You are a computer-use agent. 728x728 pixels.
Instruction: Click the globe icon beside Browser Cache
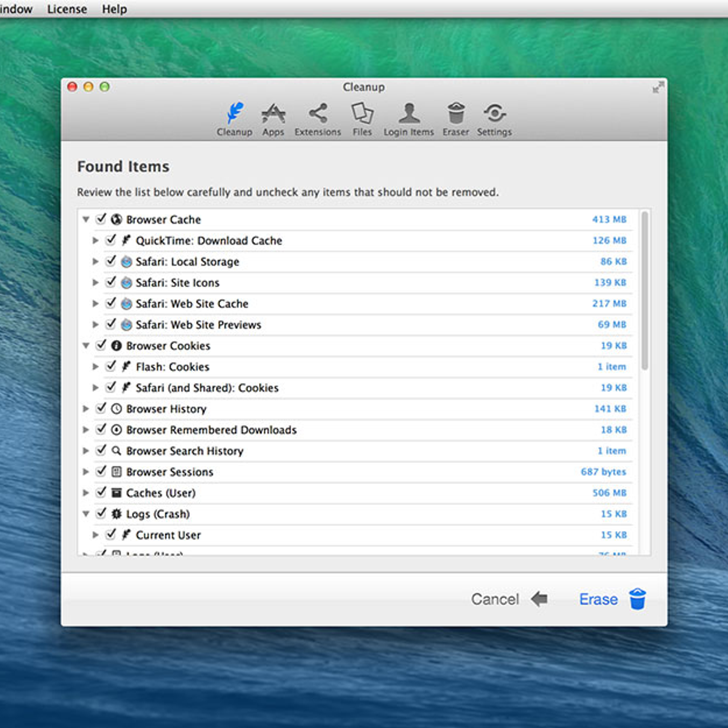(x=116, y=219)
